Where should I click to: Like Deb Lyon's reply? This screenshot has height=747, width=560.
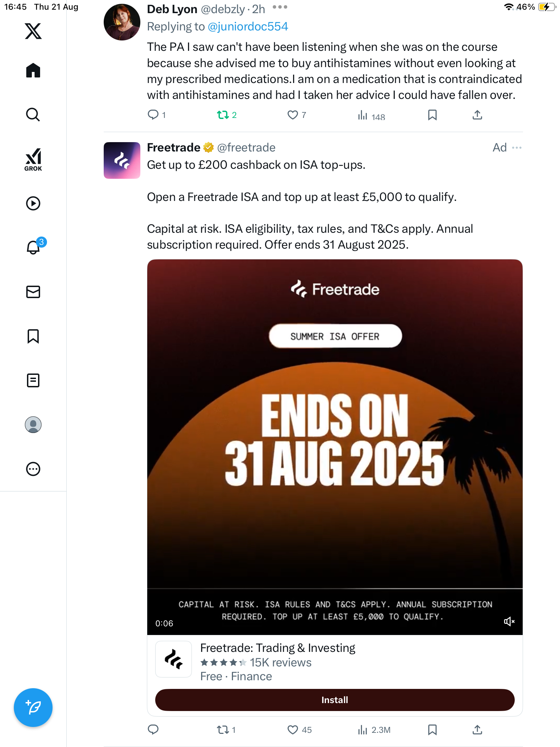coord(293,115)
